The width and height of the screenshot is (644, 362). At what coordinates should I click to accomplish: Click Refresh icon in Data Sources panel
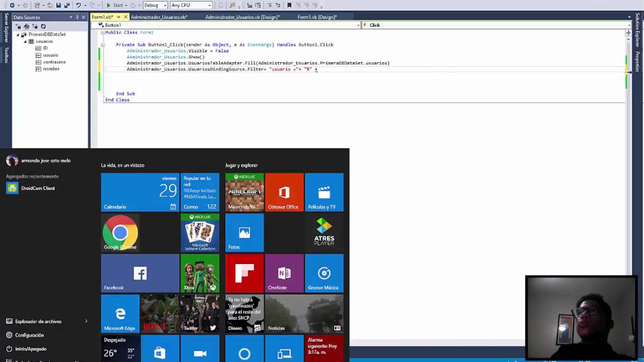43,26
